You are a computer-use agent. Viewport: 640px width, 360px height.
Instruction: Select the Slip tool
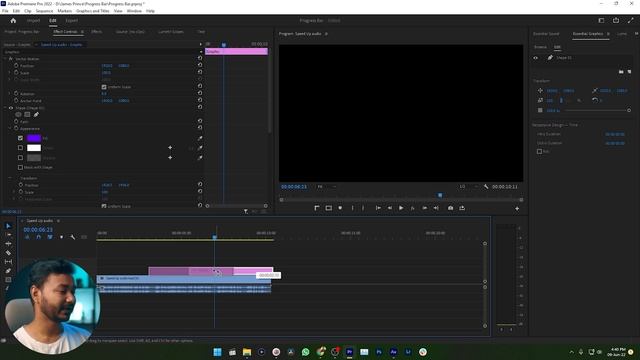click(x=8, y=262)
